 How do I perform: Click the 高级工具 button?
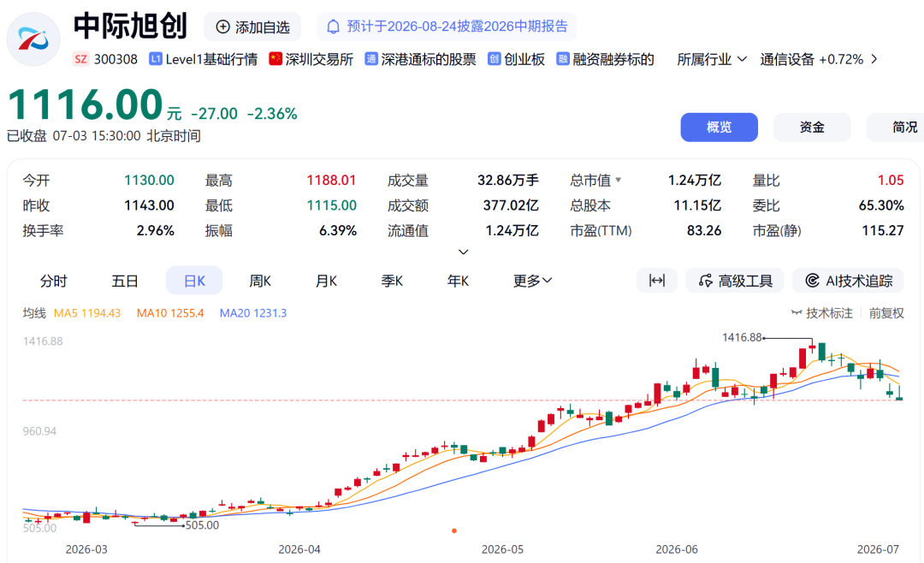click(735, 281)
